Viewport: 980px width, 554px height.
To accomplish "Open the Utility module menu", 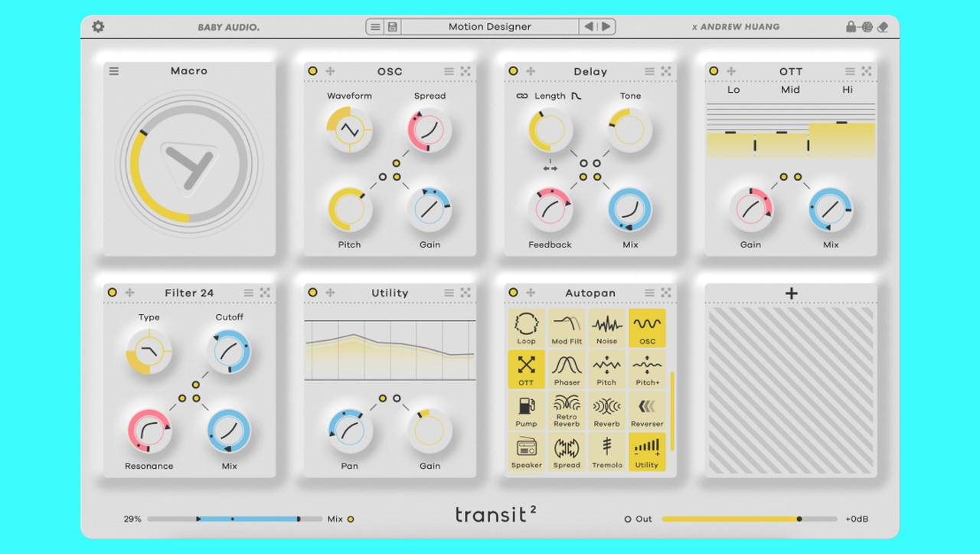I will pyautogui.click(x=449, y=293).
